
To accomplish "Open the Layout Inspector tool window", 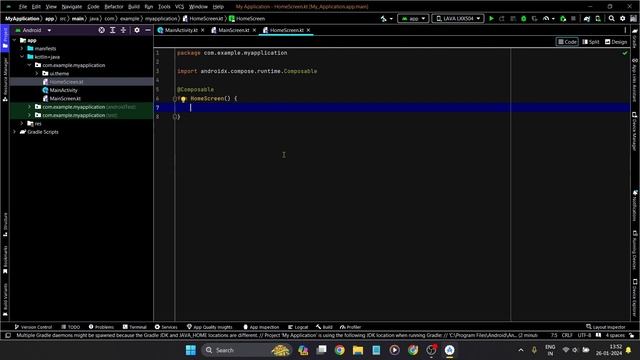I will (606, 327).
